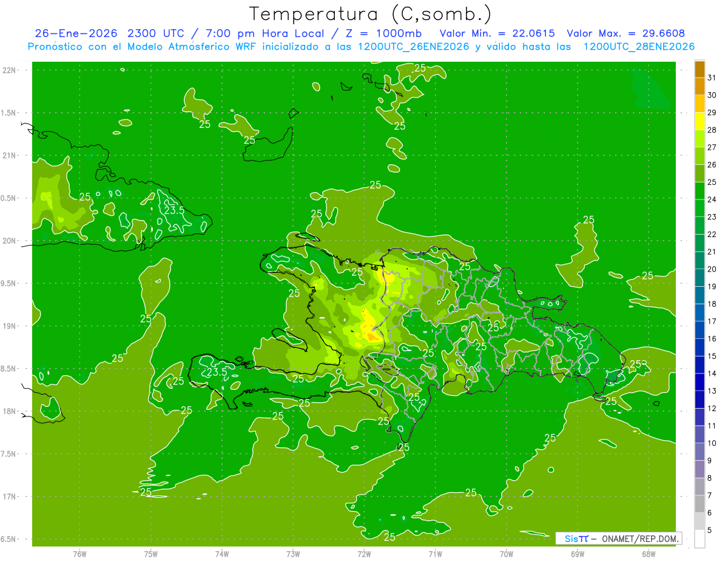
Task: Pick the light gray legend swatch between 5 and 6
Action: (x=699, y=521)
